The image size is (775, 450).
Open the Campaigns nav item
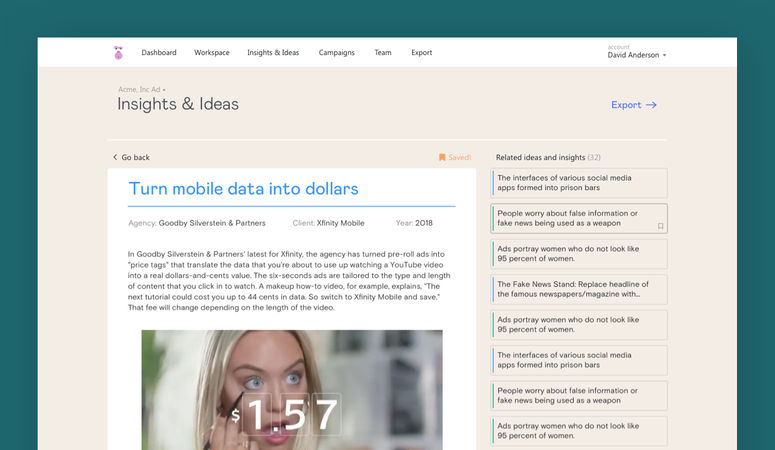tap(337, 52)
